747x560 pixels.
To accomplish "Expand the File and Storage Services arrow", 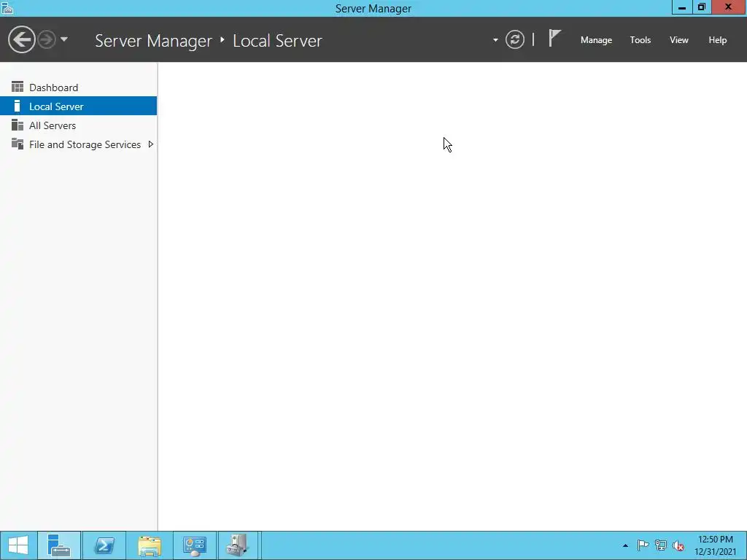I will point(150,144).
